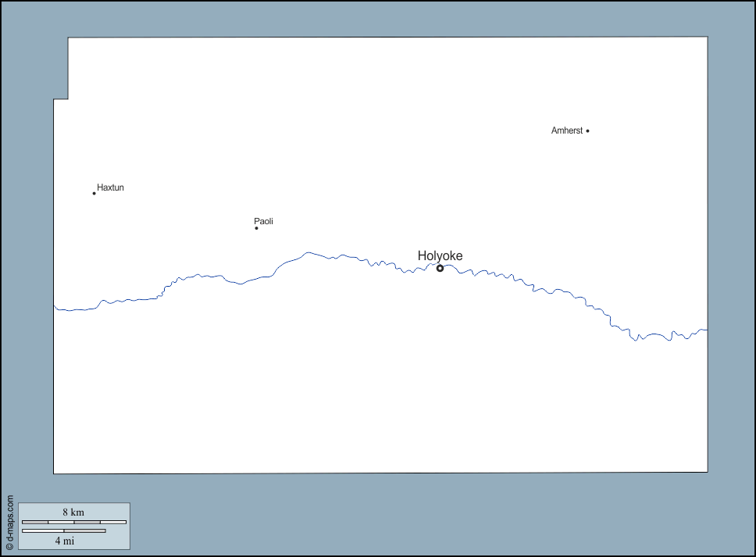Select the Paoli text label
This screenshot has height=557, width=756.
pyautogui.click(x=263, y=222)
